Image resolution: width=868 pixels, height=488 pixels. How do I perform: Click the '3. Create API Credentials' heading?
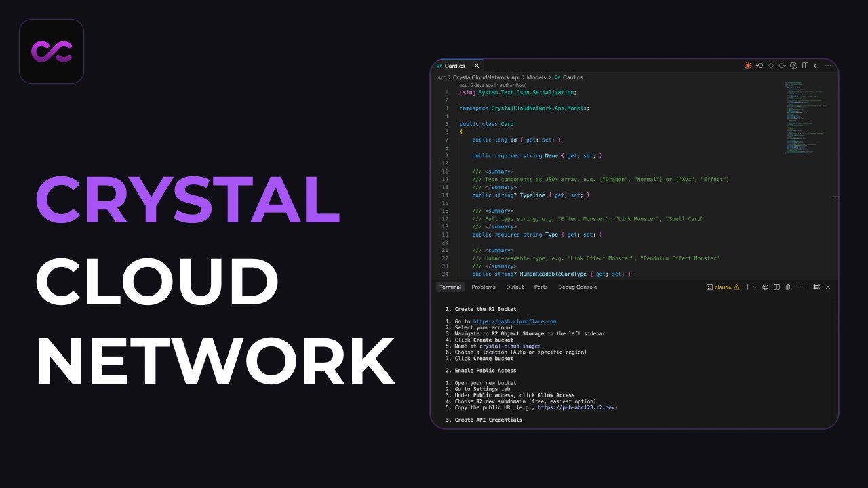point(484,420)
